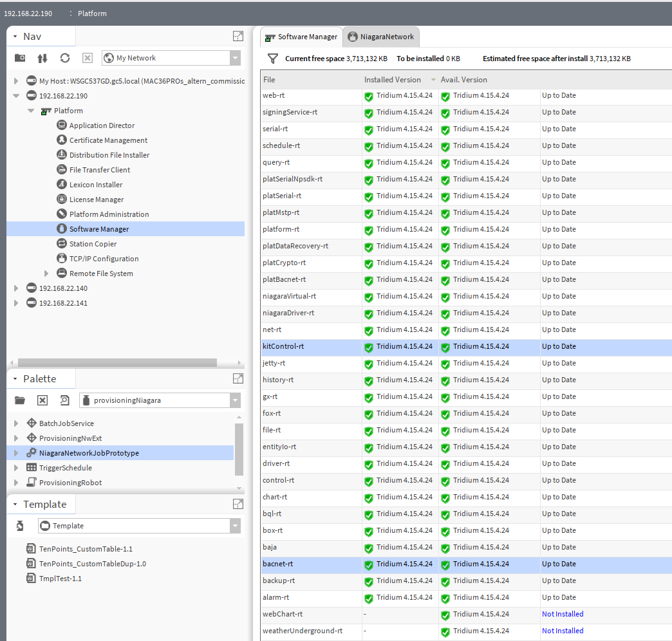
Task: Select Software Manager in Nav tree
Action: point(99,229)
